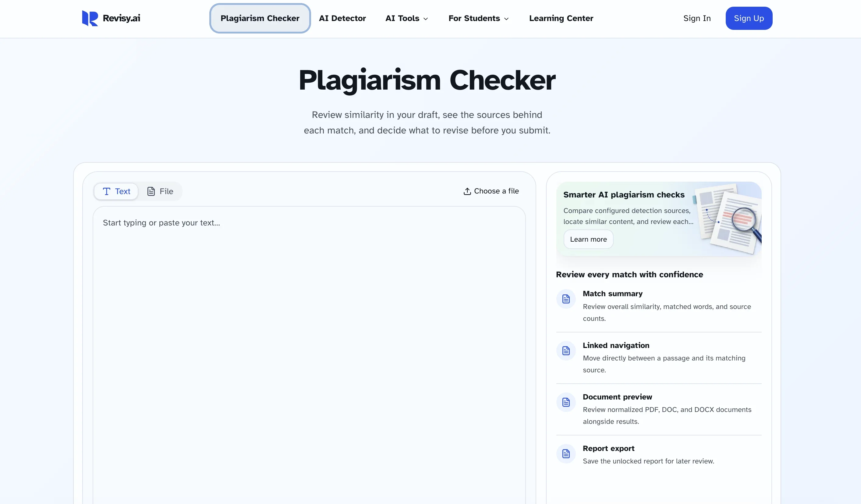Expand the For Students dropdown menu
861x504 pixels.
click(x=478, y=19)
